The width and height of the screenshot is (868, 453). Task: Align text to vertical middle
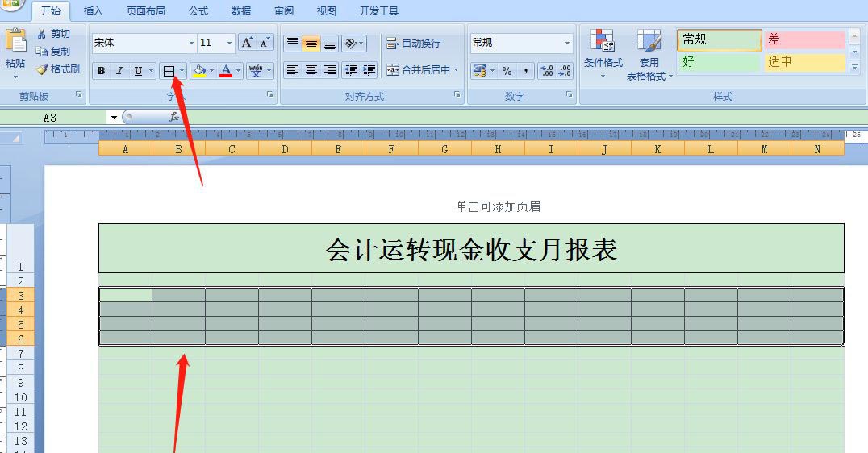tap(311, 44)
